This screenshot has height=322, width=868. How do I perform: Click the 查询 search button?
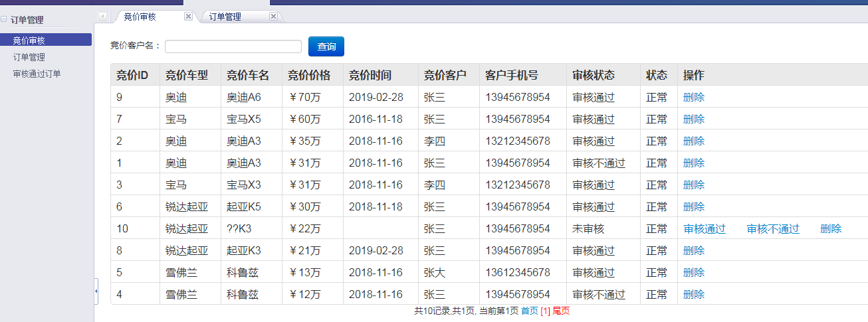point(326,46)
